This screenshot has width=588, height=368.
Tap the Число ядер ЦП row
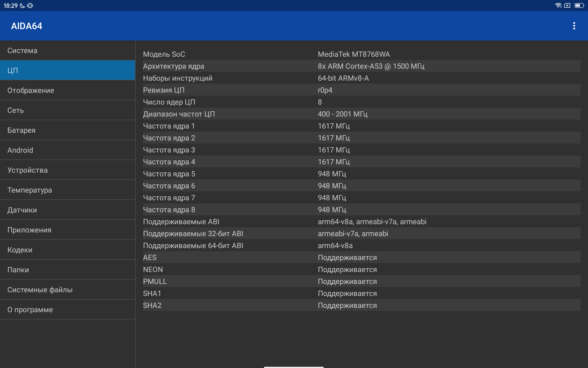tap(362, 102)
